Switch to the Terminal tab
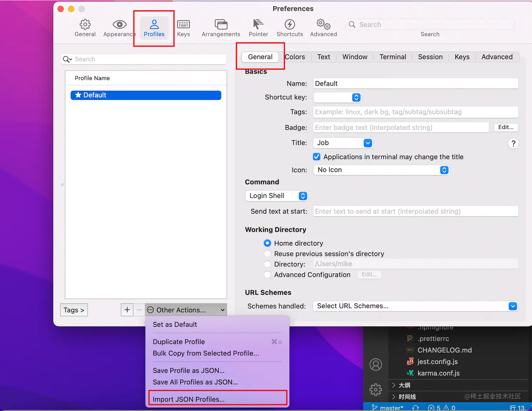The height and width of the screenshot is (411, 532). click(x=393, y=57)
